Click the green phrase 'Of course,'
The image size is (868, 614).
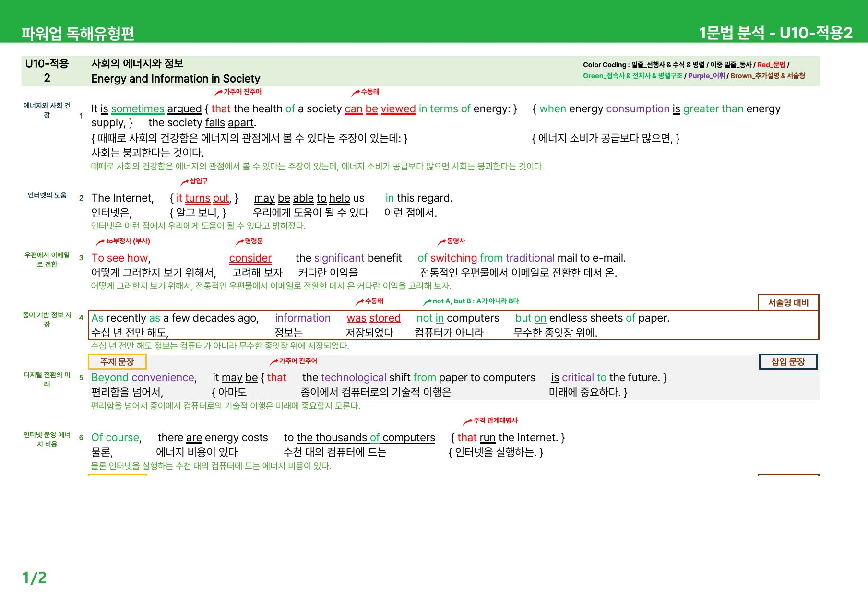[x=117, y=438]
